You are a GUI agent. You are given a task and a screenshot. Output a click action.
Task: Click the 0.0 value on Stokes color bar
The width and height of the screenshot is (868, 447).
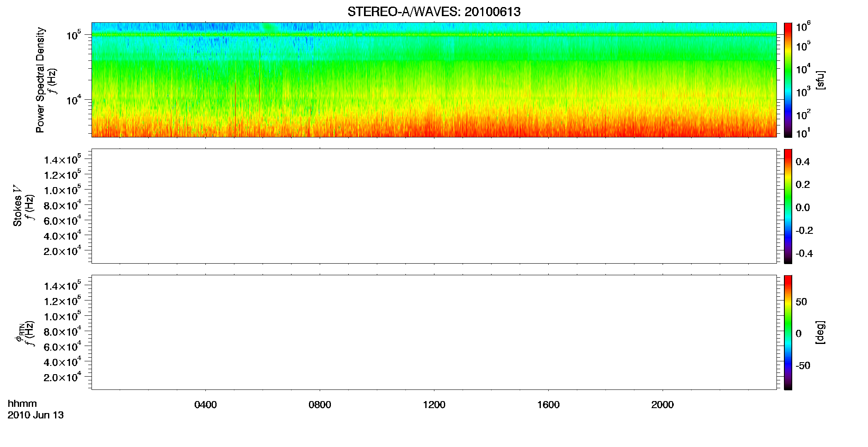point(803,208)
